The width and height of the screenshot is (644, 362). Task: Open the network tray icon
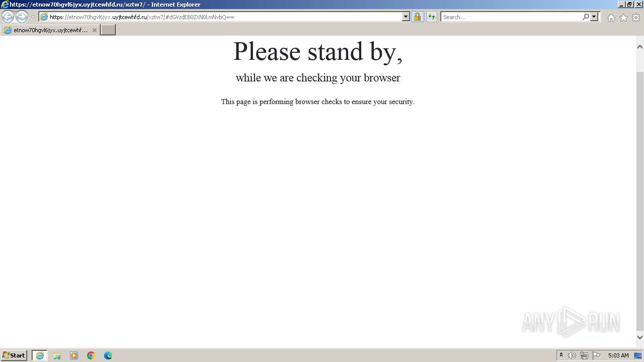pos(584,355)
